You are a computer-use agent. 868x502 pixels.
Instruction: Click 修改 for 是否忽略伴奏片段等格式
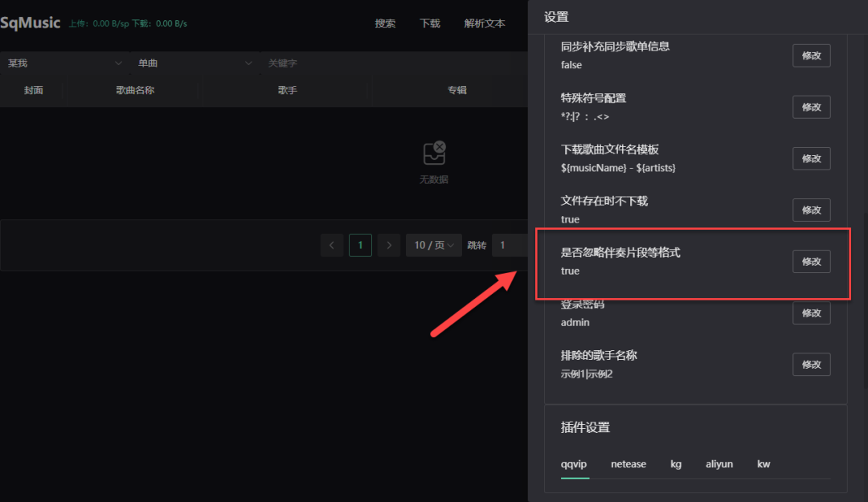click(x=811, y=262)
